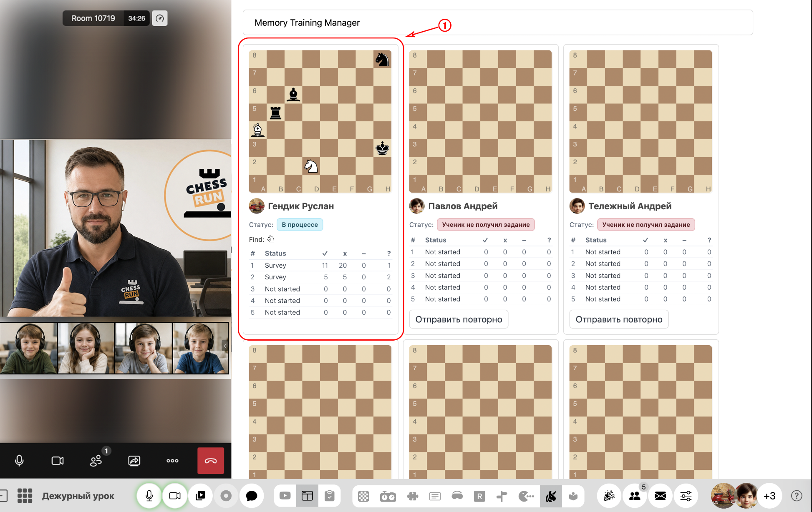The image size is (812, 512).
Task: Open the apps grid menu
Action: coord(25,496)
